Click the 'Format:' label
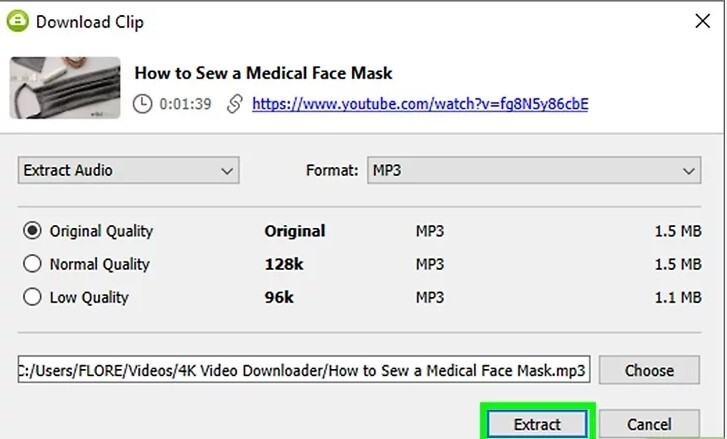 332,171
